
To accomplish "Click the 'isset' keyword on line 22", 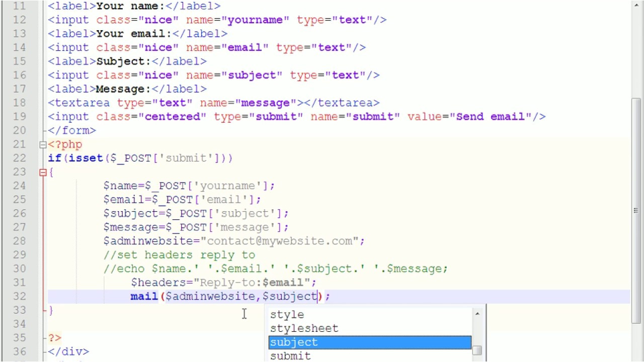I will pyautogui.click(x=86, y=158).
